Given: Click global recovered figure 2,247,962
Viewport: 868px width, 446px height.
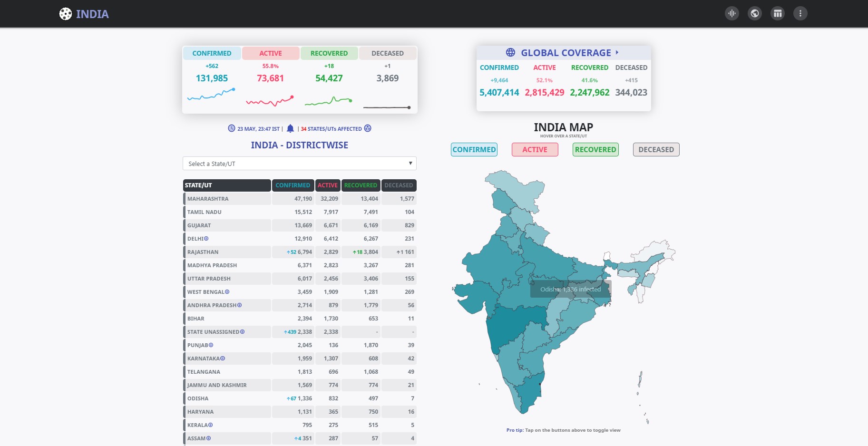Looking at the screenshot, I should (x=590, y=92).
